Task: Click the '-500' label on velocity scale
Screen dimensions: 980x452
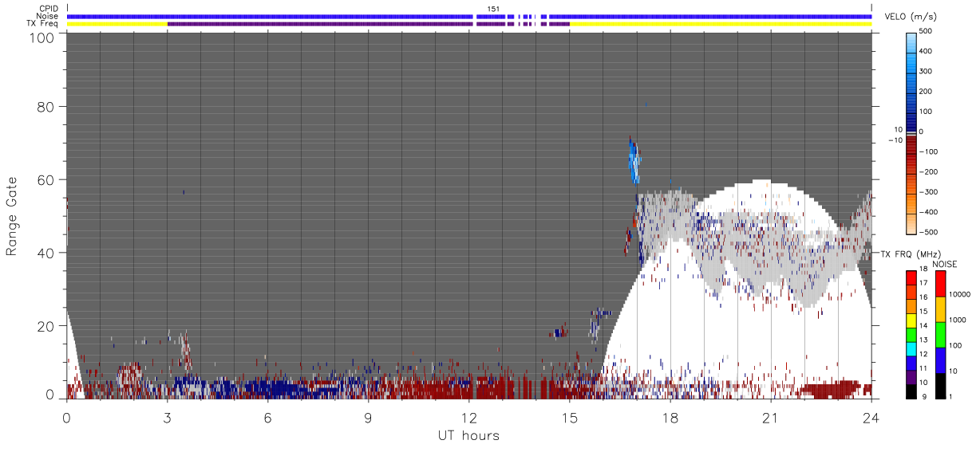Action: (930, 232)
